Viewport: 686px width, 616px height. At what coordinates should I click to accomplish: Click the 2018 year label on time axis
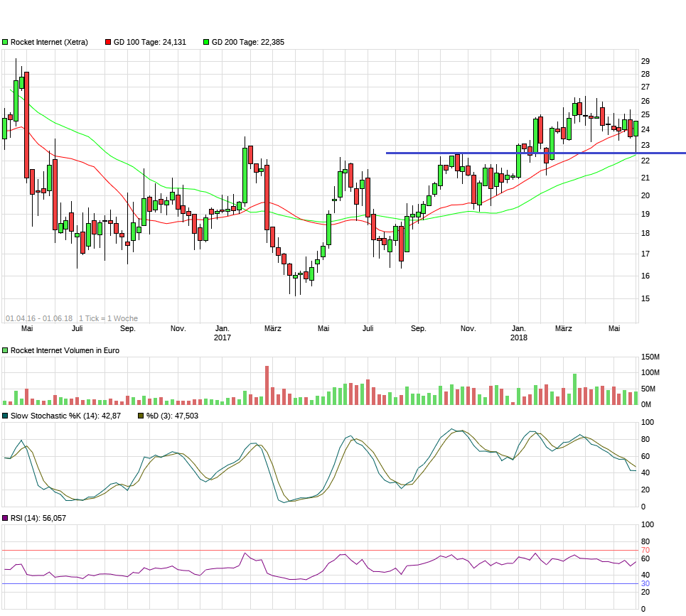(519, 338)
